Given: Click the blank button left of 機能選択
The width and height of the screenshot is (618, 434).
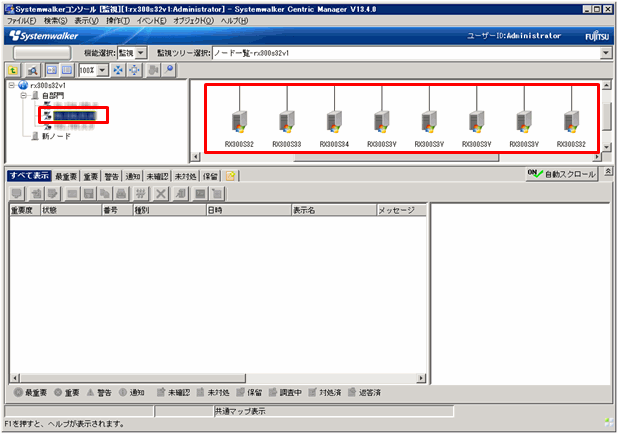Looking at the screenshot, I should pyautogui.click(x=42, y=53).
